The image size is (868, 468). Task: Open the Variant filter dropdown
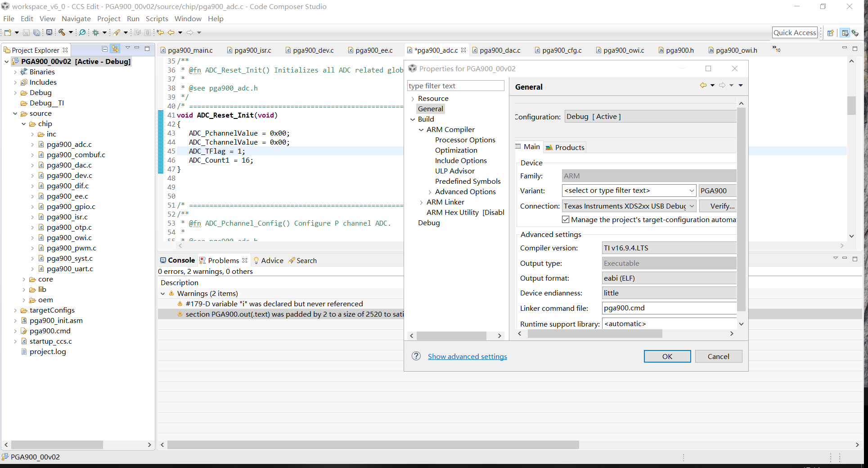(x=692, y=191)
